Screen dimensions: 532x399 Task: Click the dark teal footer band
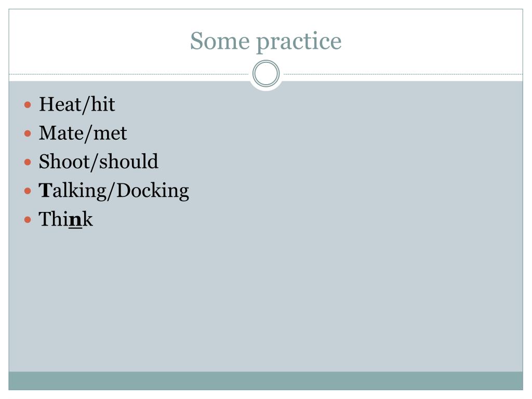pyautogui.click(x=265, y=381)
